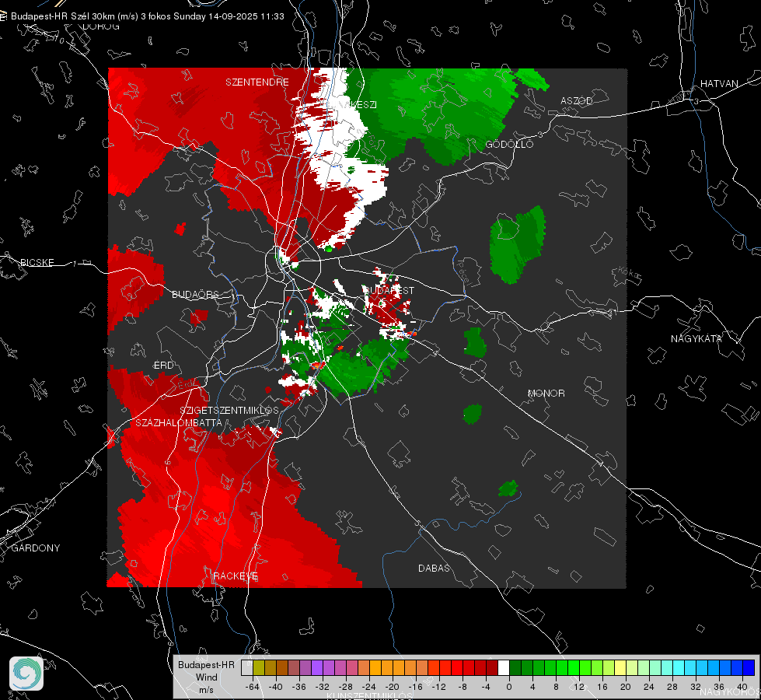
Task: Click the '-4' legend scale value
Action: (486, 687)
